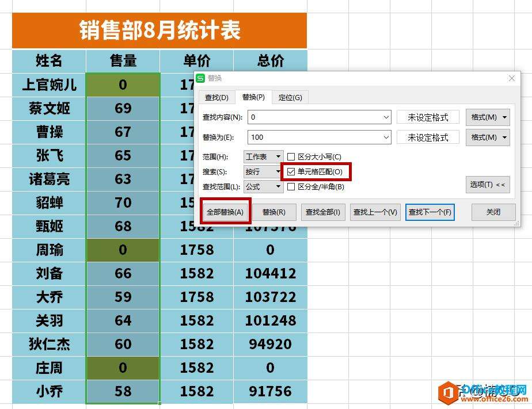Click the find-format preview 未设定格式
The image size is (532, 409).
(x=428, y=117)
